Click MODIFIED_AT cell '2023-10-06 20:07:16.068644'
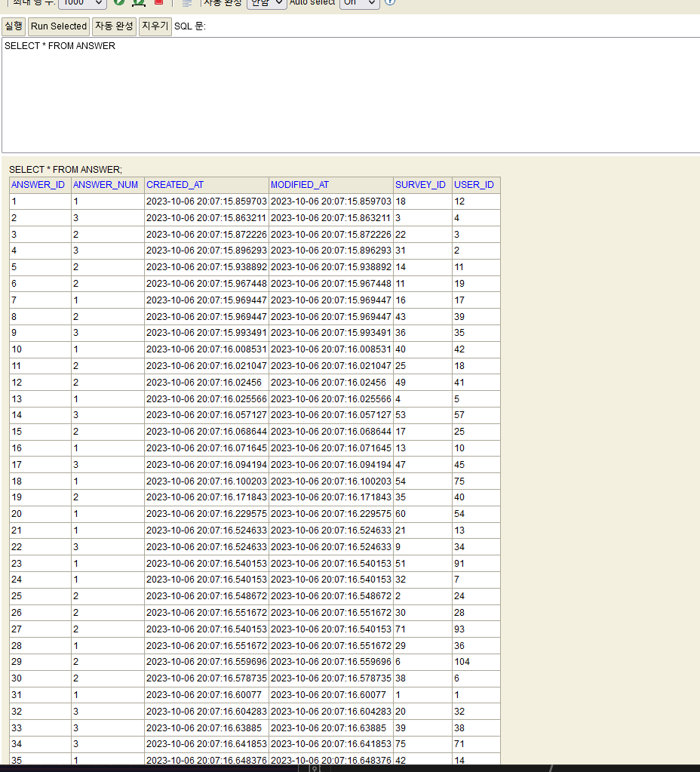Viewport: 700px width, 772px height. tap(331, 432)
